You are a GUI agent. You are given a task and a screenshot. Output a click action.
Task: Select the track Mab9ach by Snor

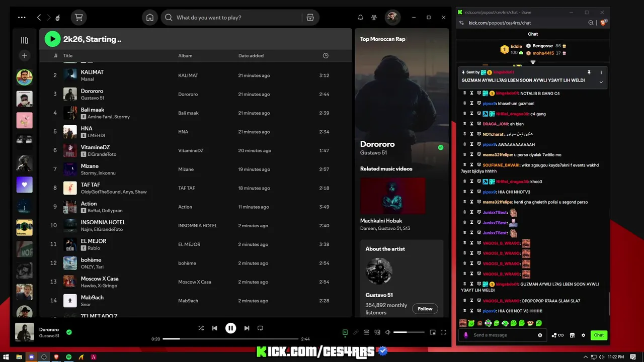pyautogui.click(x=195, y=301)
